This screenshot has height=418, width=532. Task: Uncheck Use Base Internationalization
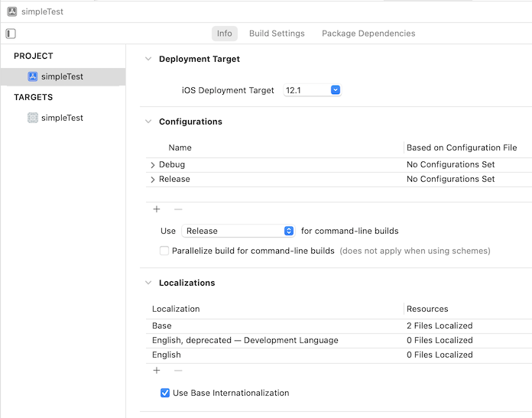click(x=165, y=393)
